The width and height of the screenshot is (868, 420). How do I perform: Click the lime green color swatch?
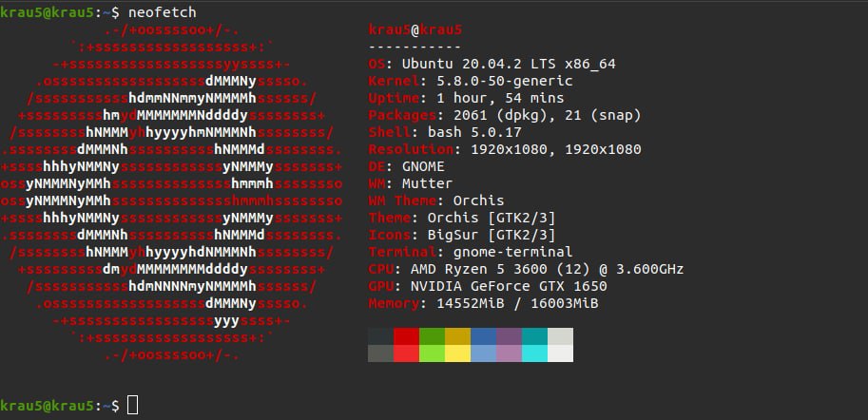click(x=433, y=353)
